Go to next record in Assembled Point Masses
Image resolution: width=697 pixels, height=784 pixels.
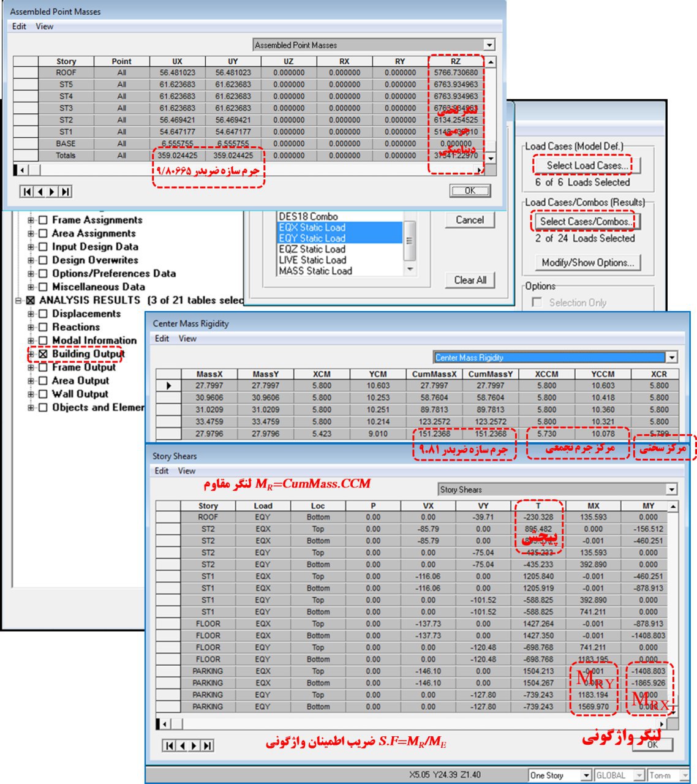pos(52,192)
